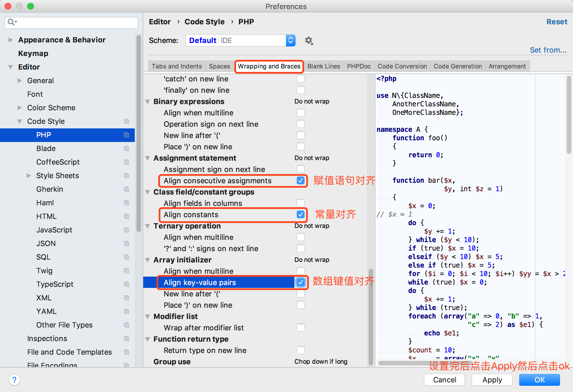The width and height of the screenshot is (573, 392).
Task: Switch to the Tabs and Indents tab
Action: [177, 66]
